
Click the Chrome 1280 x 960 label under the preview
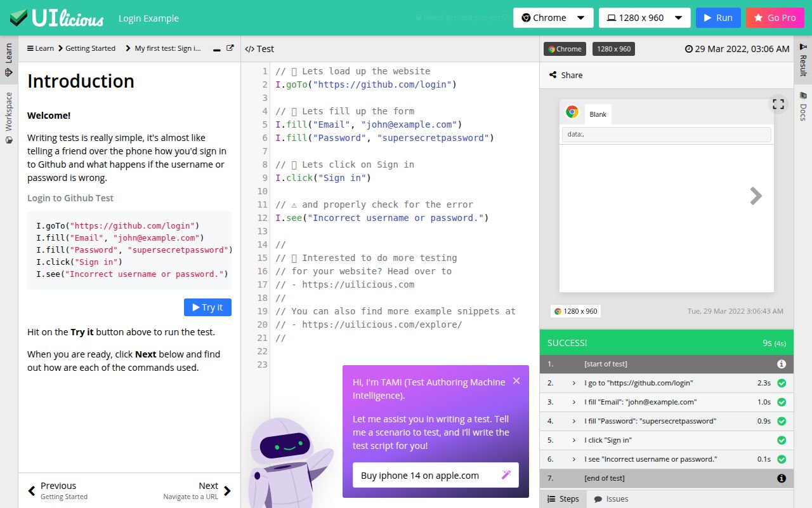click(x=576, y=311)
